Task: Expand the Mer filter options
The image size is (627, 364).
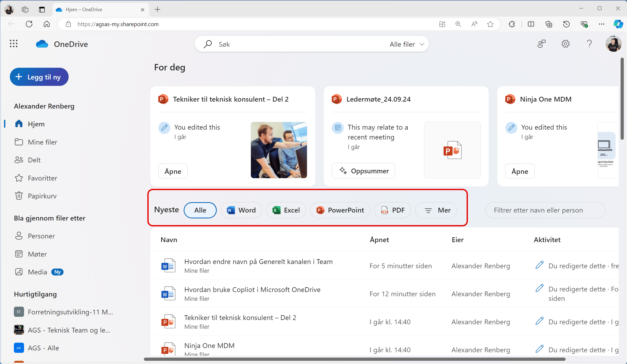Action: click(436, 210)
